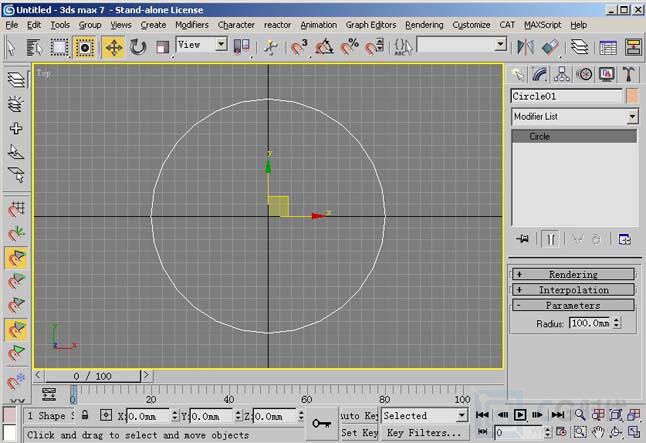The width and height of the screenshot is (646, 443).
Task: Toggle Spinner Snap button
Action: click(374, 47)
